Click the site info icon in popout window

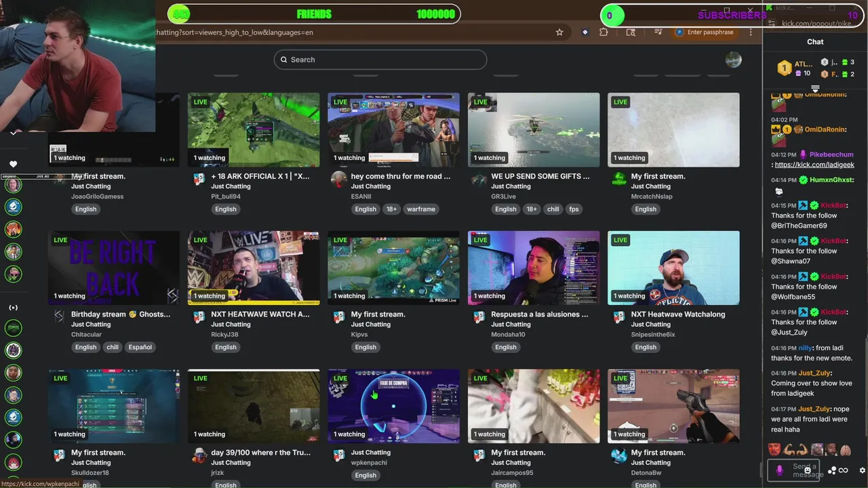773,24
